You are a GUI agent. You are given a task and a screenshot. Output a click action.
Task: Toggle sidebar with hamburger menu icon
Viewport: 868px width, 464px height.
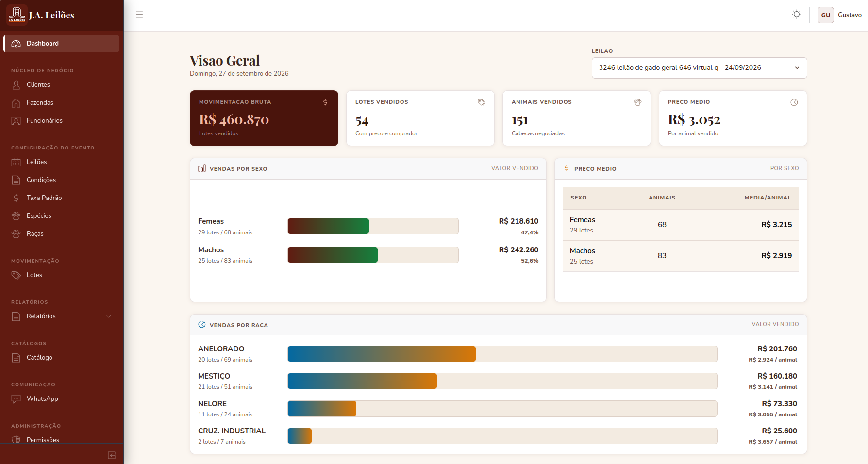(x=139, y=15)
